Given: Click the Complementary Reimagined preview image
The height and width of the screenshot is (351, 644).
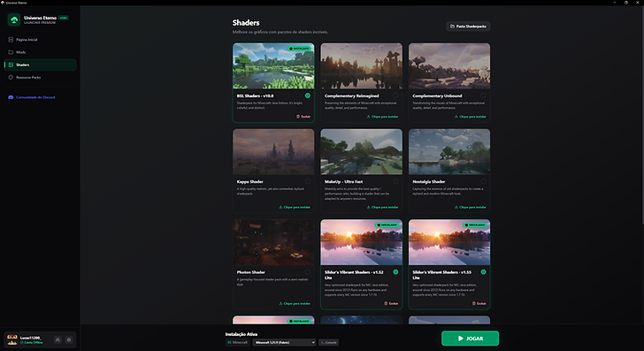Looking at the screenshot, I should coord(362,66).
